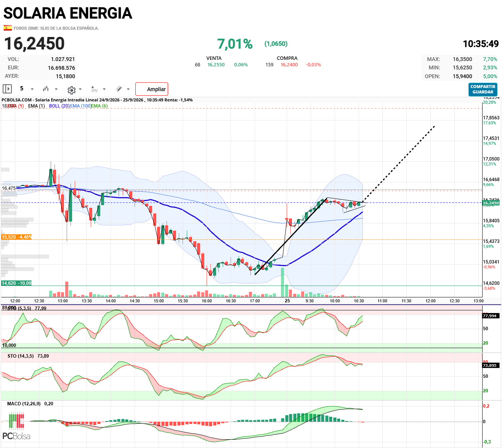Click the OPEN value 15,9400
Image resolution: width=502 pixels, height=448 pixels.
pos(462,76)
